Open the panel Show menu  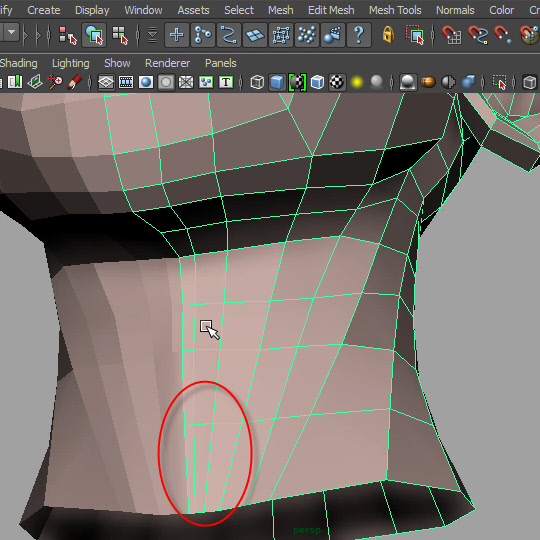coord(117,63)
